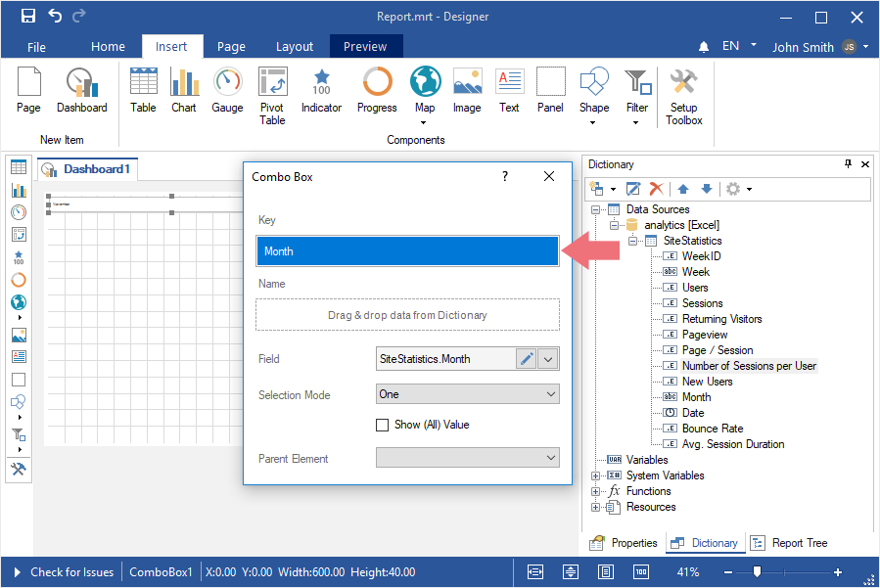The width and height of the screenshot is (880, 588).
Task: Open the Report Tree tab
Action: coord(791,543)
